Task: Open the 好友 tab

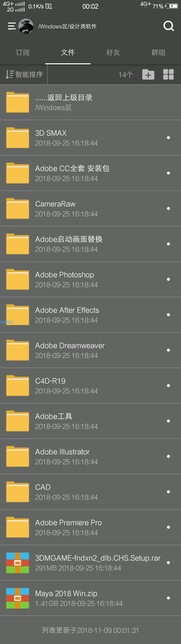Action: click(113, 52)
